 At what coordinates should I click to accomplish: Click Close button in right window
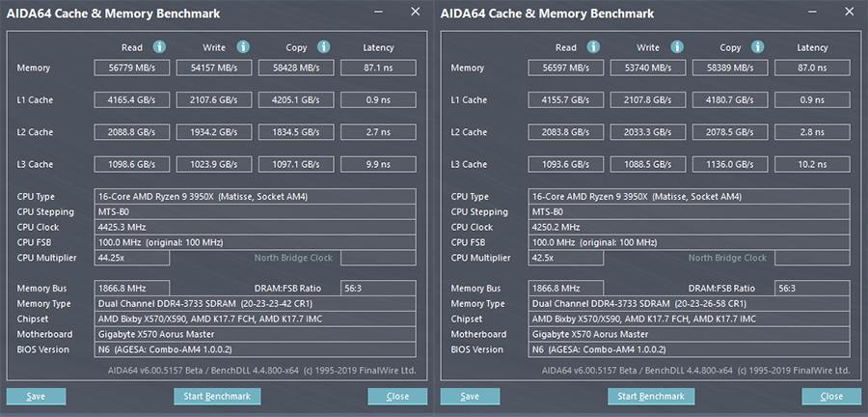[831, 397]
